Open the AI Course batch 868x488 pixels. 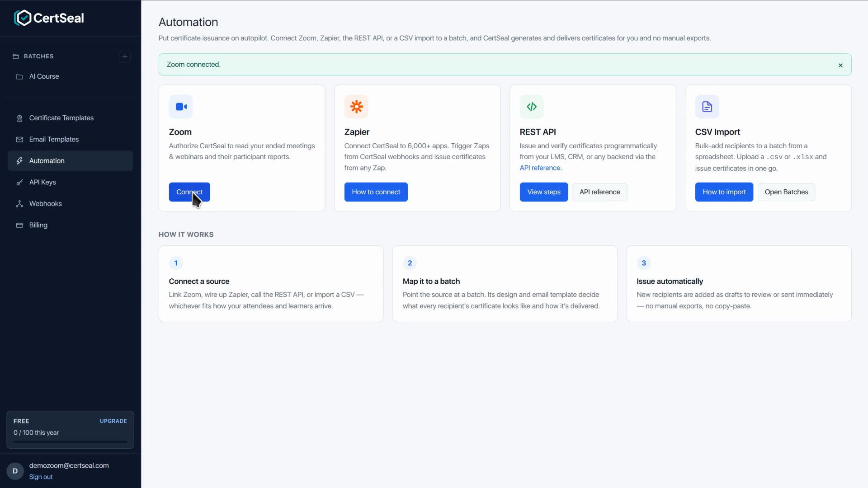pos(70,76)
